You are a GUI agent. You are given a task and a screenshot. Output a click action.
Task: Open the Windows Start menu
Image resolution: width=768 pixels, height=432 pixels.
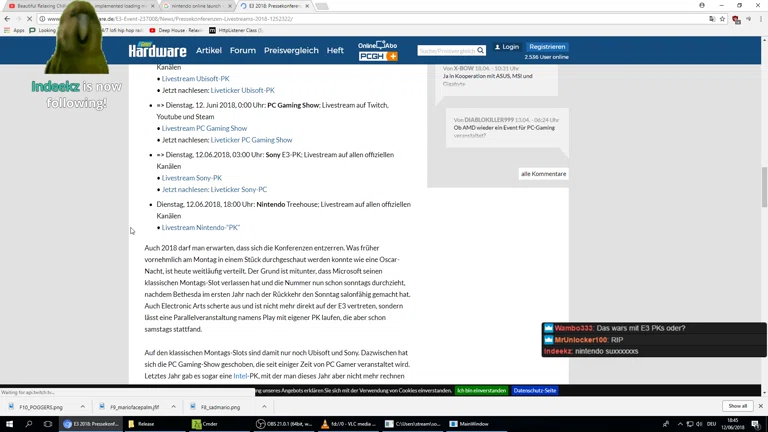tap(9, 424)
